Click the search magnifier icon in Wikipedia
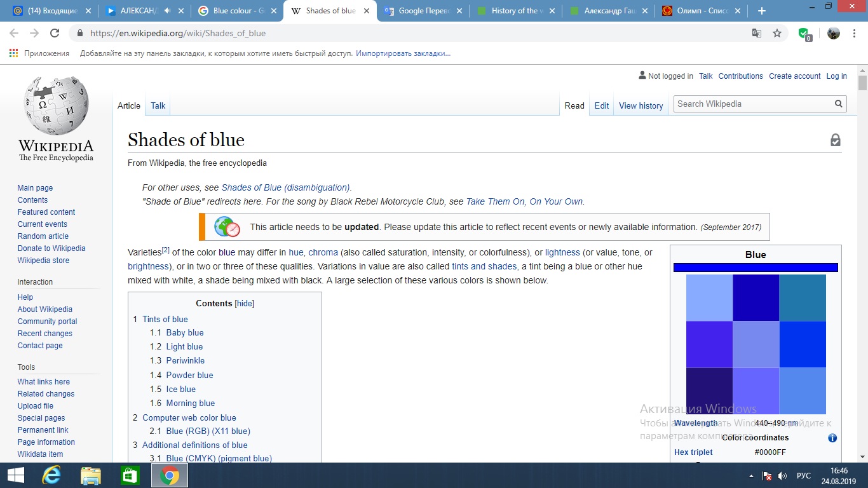The image size is (868, 488). click(x=839, y=104)
